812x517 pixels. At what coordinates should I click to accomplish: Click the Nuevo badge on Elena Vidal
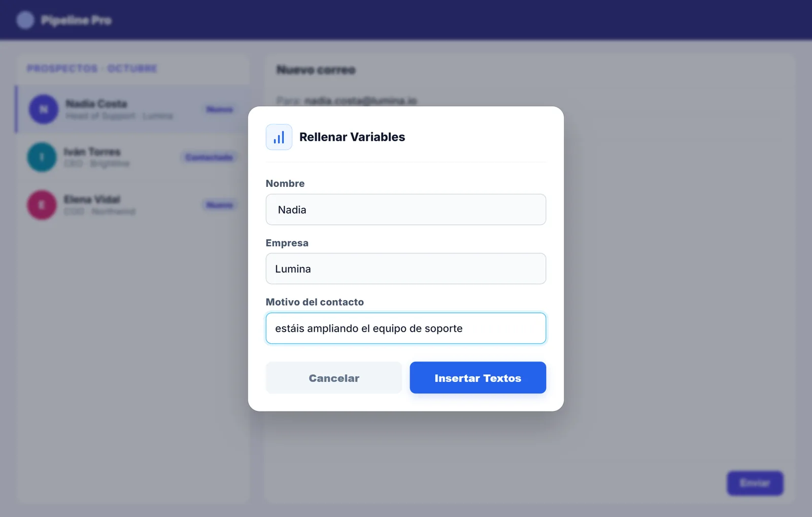click(219, 205)
